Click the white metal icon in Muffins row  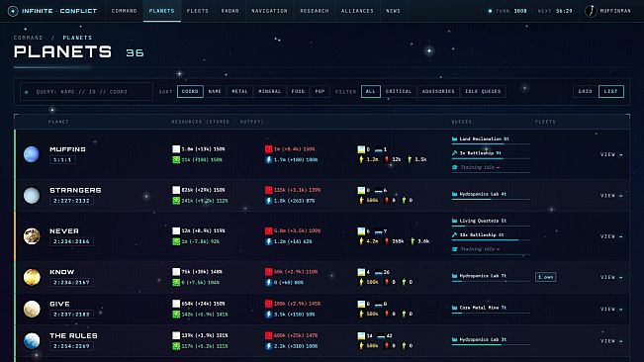[x=176, y=149]
